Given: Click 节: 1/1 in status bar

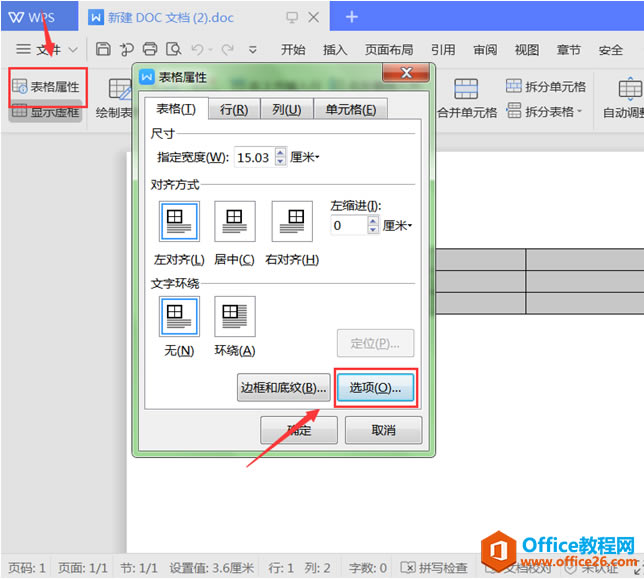Looking at the screenshot, I should click(139, 568).
